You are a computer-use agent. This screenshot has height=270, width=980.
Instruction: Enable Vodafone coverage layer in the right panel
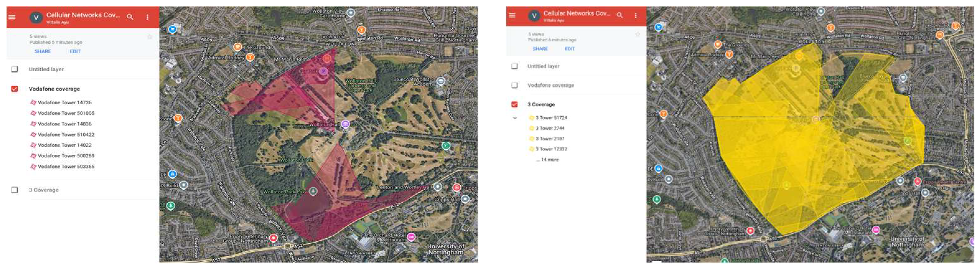pyautogui.click(x=514, y=85)
